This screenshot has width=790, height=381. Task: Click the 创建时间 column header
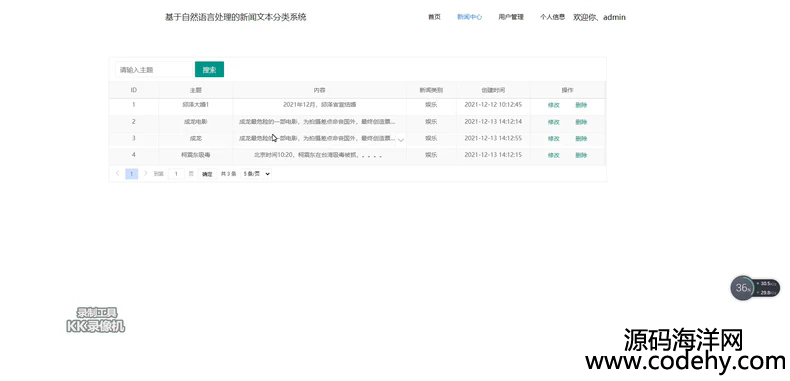tap(493, 90)
